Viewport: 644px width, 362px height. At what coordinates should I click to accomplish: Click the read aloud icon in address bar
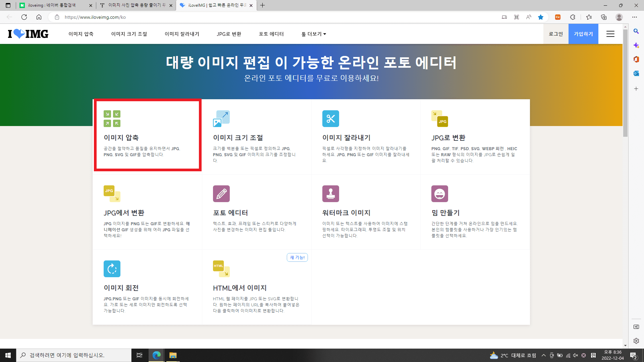529,17
